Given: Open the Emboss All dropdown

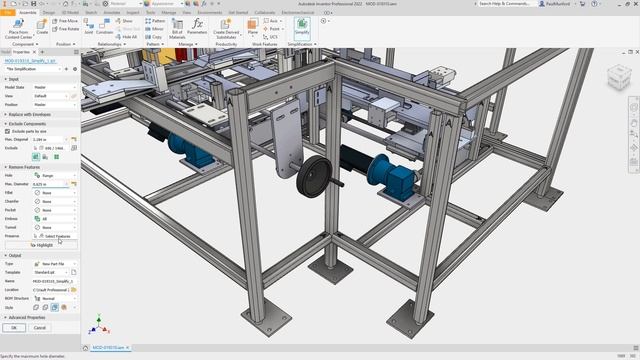Looking at the screenshot, I should click(55, 219).
